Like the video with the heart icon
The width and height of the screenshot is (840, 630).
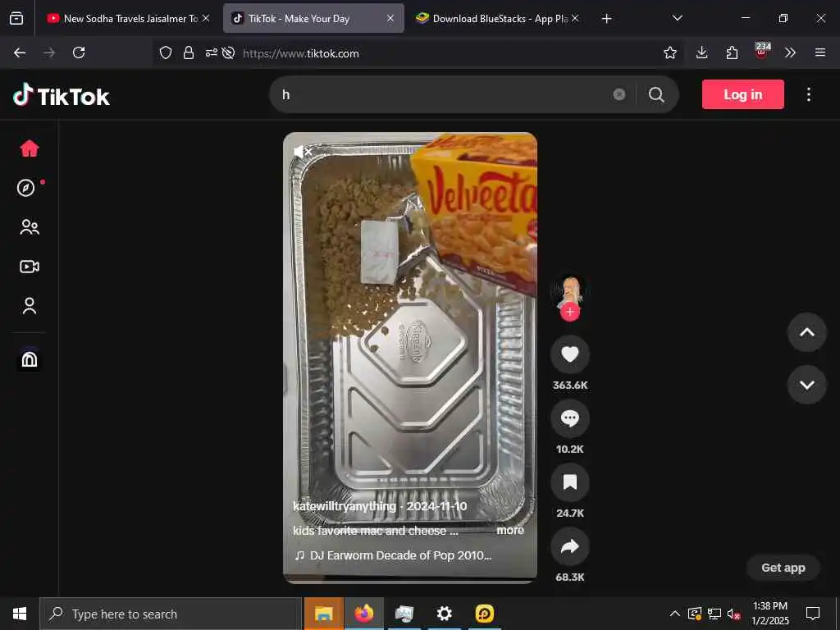(570, 354)
